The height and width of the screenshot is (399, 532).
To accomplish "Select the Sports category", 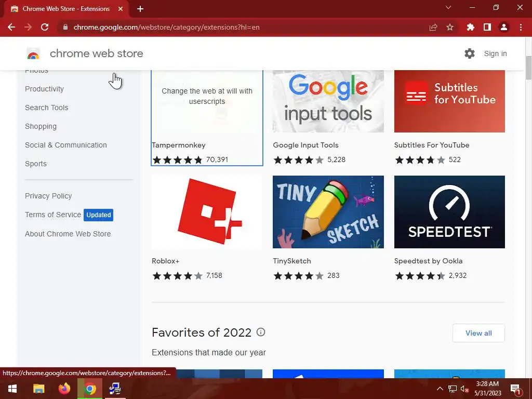I will (36, 164).
